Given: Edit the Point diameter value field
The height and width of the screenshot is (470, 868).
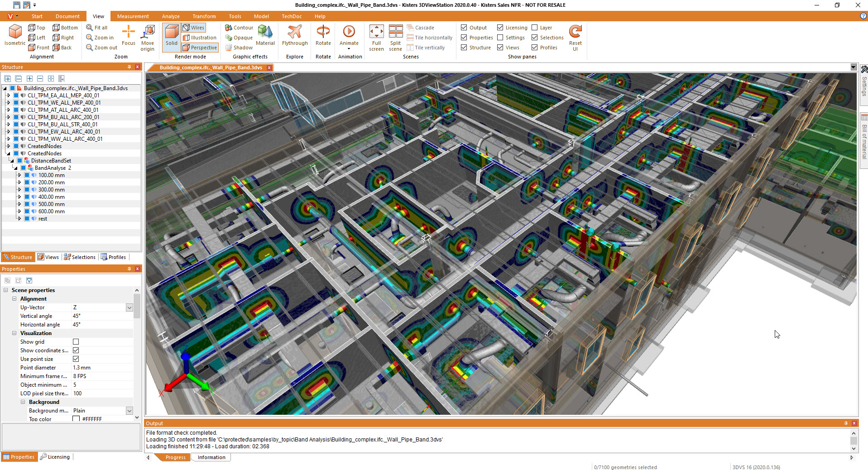Looking at the screenshot, I should click(102, 368).
